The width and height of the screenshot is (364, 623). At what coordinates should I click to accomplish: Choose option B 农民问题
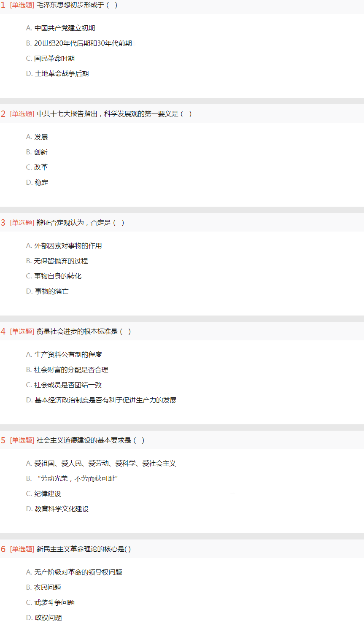[x=44, y=588]
